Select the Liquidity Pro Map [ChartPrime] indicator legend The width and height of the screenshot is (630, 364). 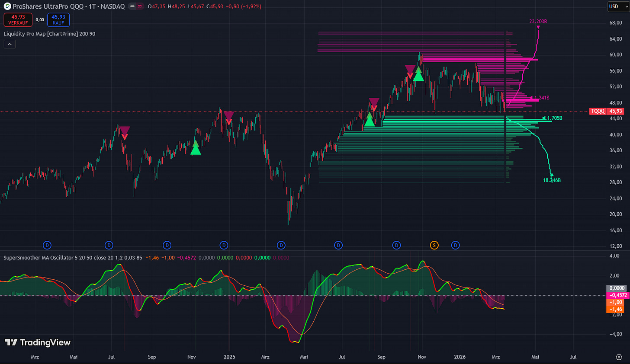click(49, 34)
